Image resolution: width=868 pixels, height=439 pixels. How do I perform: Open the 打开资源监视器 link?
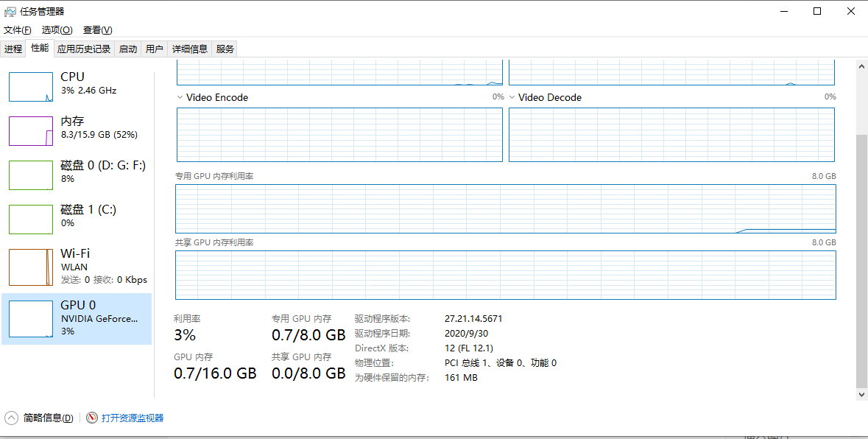coord(133,418)
